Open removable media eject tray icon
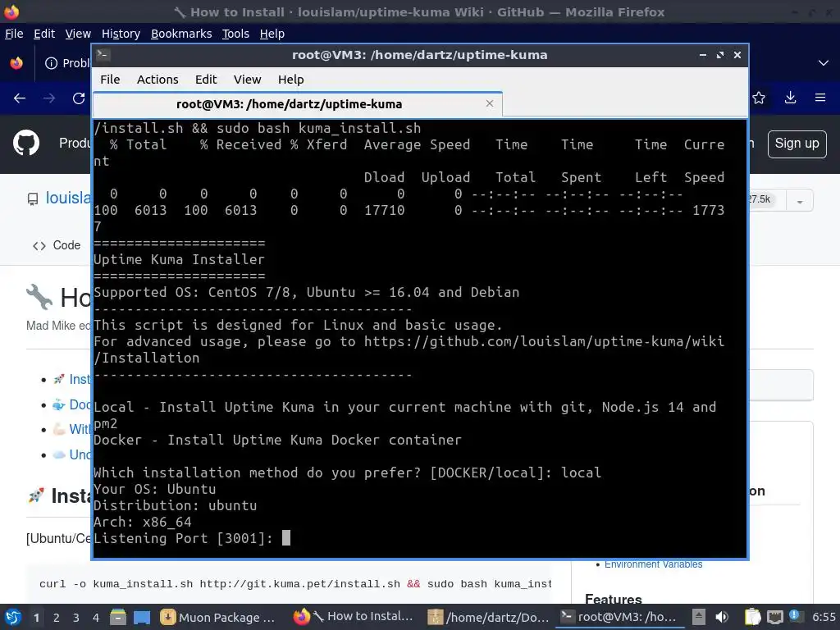840x630 pixels. (699, 617)
